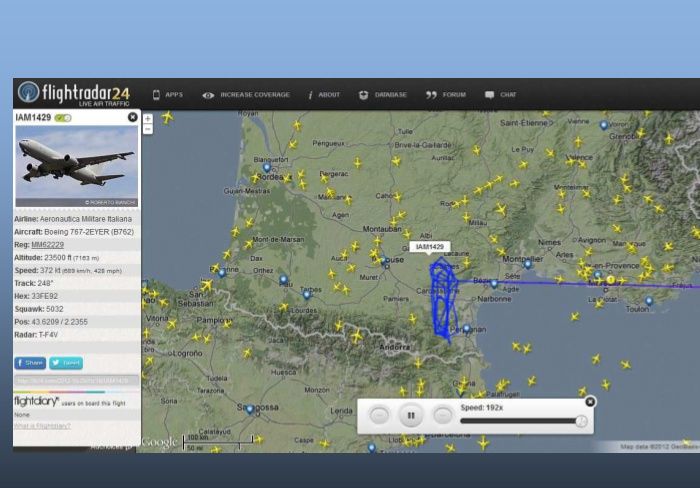This screenshot has height=488, width=700.
Task: Click the middle of the playback speed slider track
Action: [521, 421]
